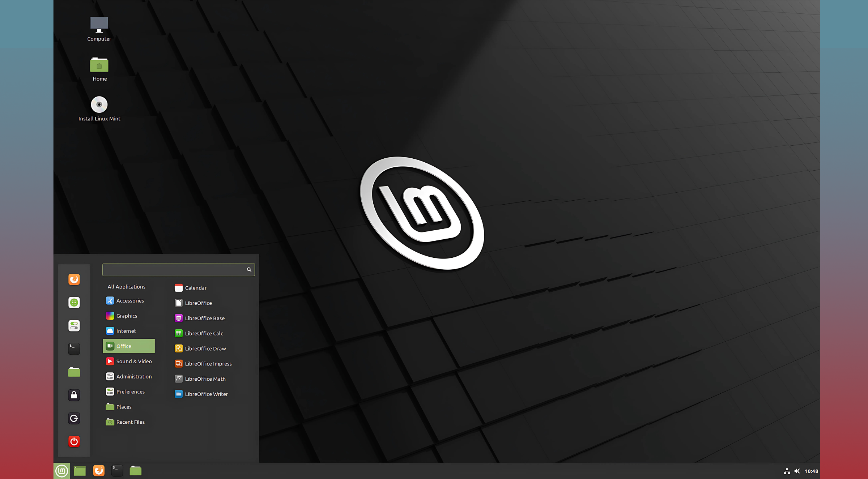Select Install Linux Mint desktop icon
868x479 pixels.
tap(99, 109)
